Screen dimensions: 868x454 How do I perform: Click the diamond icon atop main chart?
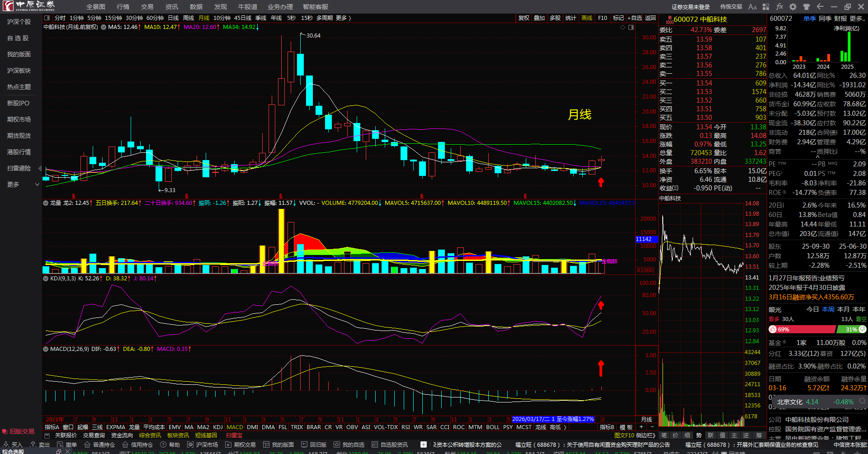[623, 28]
